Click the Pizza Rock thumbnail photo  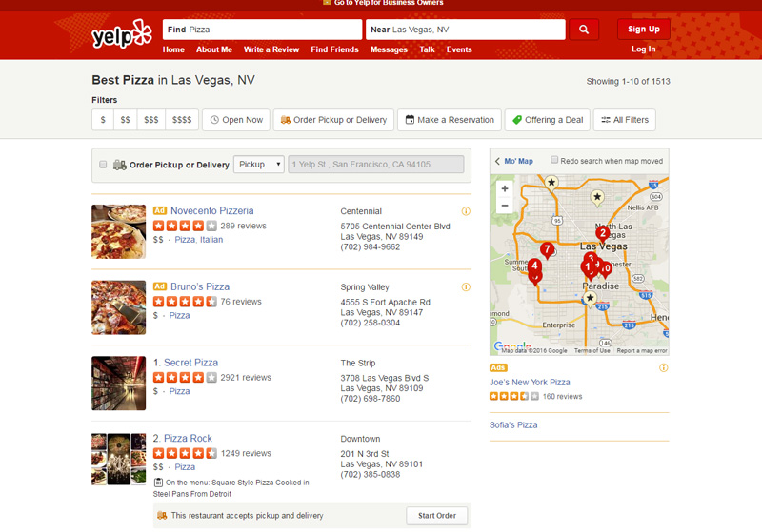click(x=118, y=459)
